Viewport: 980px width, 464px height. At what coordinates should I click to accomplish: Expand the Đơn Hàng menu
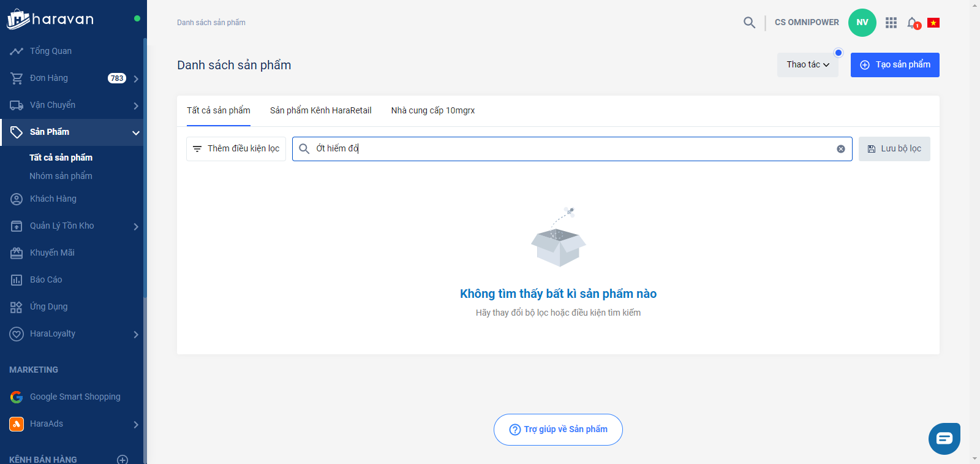tap(136, 78)
